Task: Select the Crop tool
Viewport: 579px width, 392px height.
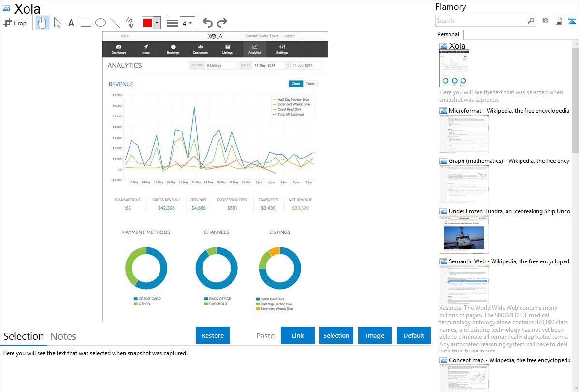Action: coord(15,23)
